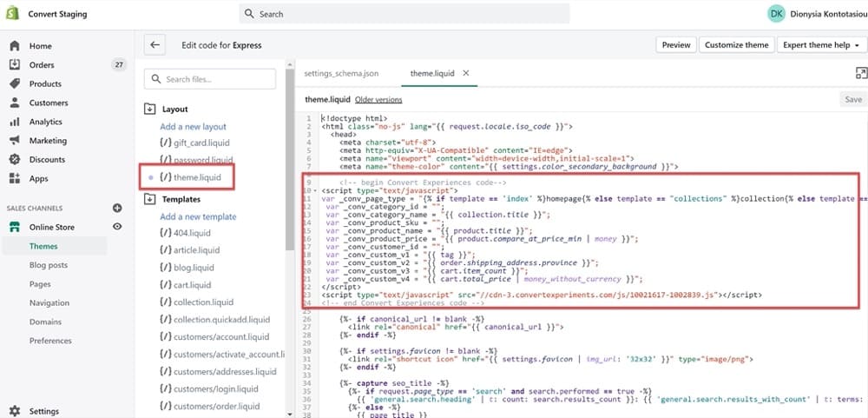Click the Analytics bar chart icon
The width and height of the screenshot is (868, 418).
point(15,122)
